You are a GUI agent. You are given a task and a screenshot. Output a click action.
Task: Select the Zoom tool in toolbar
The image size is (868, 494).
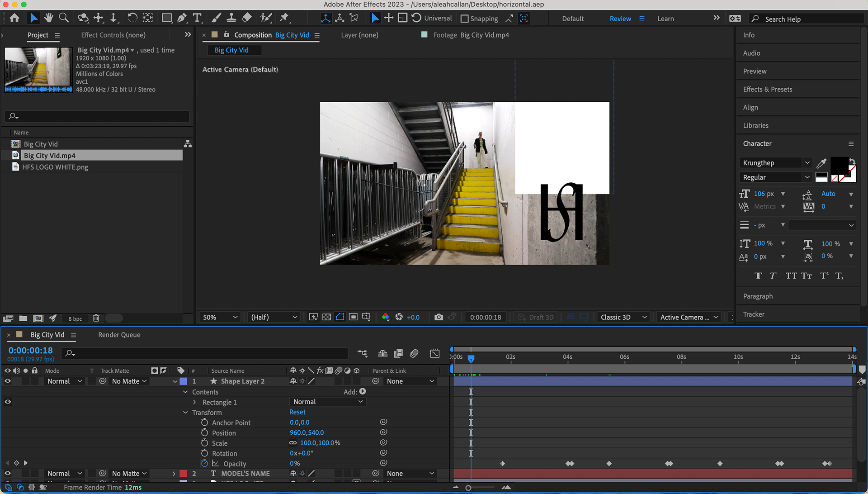pyautogui.click(x=64, y=18)
